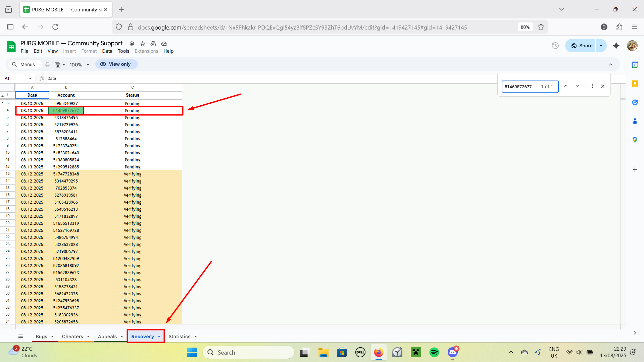Screen dimensions: 644x362
Task: Launch the Gemini sparkle assistant
Action: 616,46
